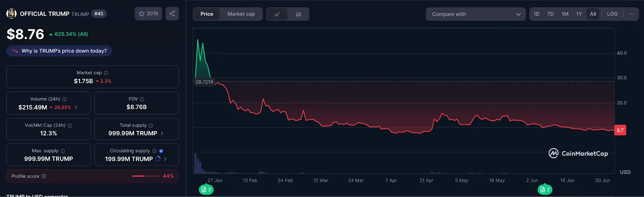This screenshot has width=644, height=197.
Task: Click the 28.7219 price label on chart
Action: [204, 82]
